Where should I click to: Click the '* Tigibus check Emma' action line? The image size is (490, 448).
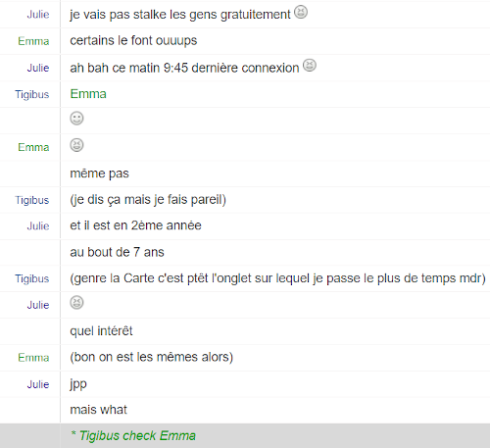click(x=133, y=436)
